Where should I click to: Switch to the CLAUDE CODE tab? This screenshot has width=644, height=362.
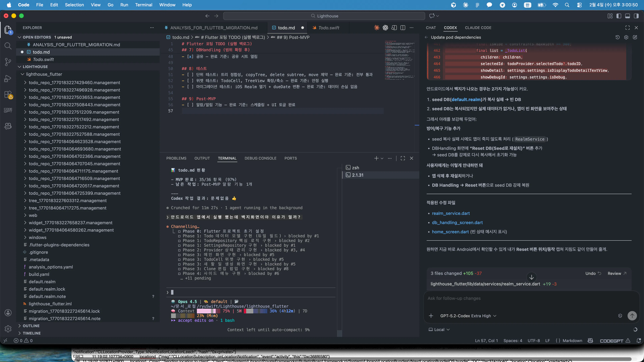478,28
